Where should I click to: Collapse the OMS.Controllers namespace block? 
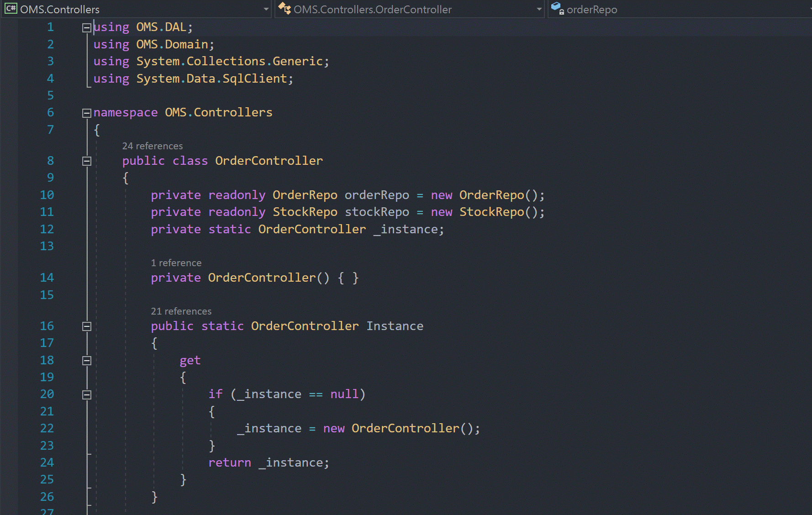[86, 113]
